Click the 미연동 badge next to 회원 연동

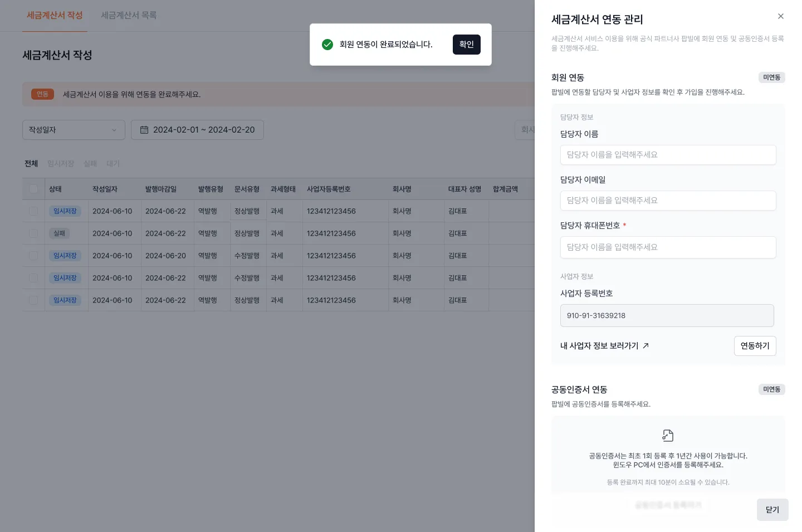(x=772, y=77)
